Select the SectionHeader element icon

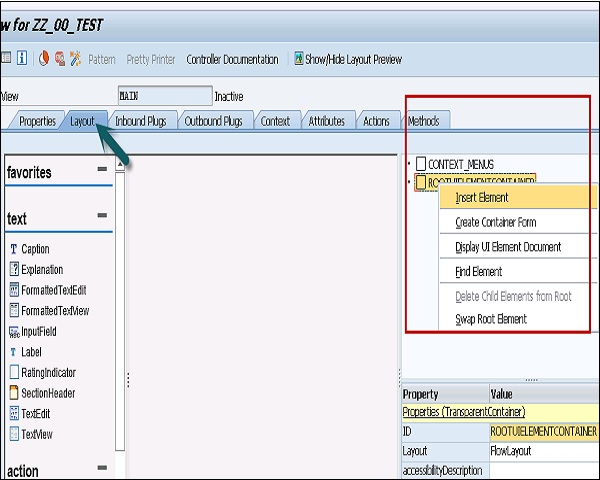coord(14,393)
